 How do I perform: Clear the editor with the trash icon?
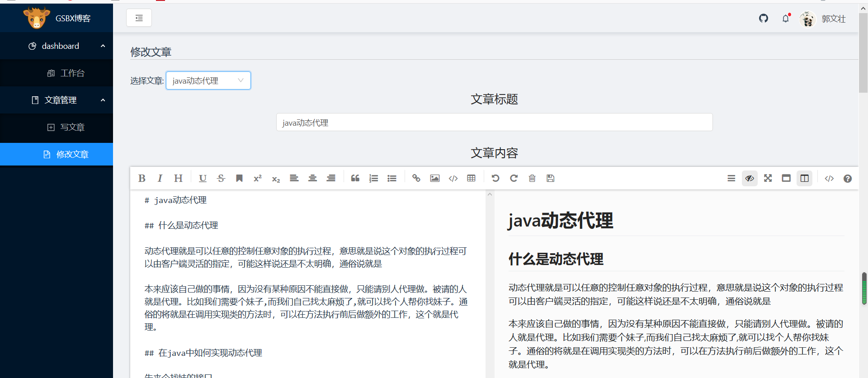[532, 178]
